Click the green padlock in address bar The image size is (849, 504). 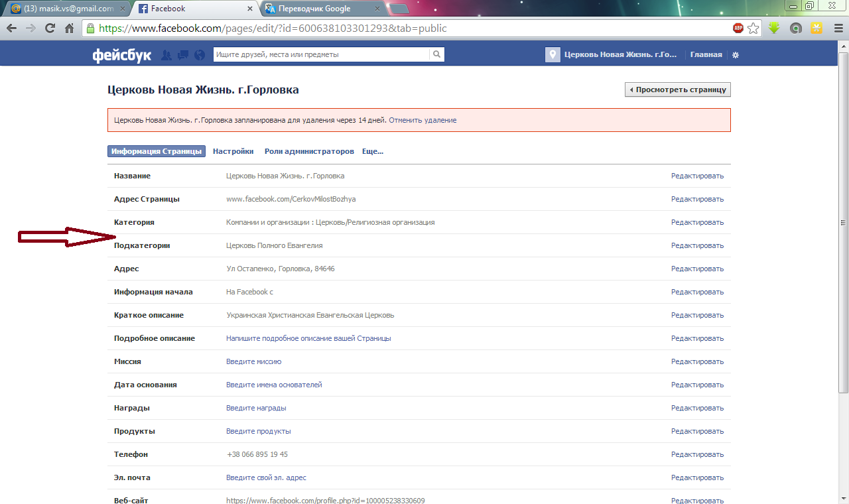point(90,29)
